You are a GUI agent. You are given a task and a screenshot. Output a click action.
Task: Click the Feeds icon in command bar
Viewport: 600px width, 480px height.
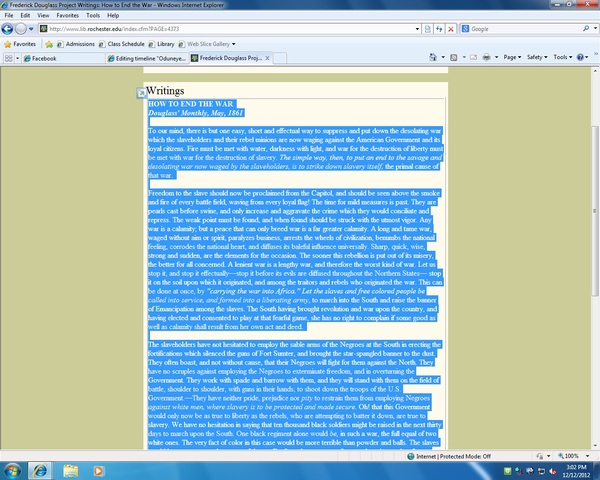pyautogui.click(x=454, y=57)
